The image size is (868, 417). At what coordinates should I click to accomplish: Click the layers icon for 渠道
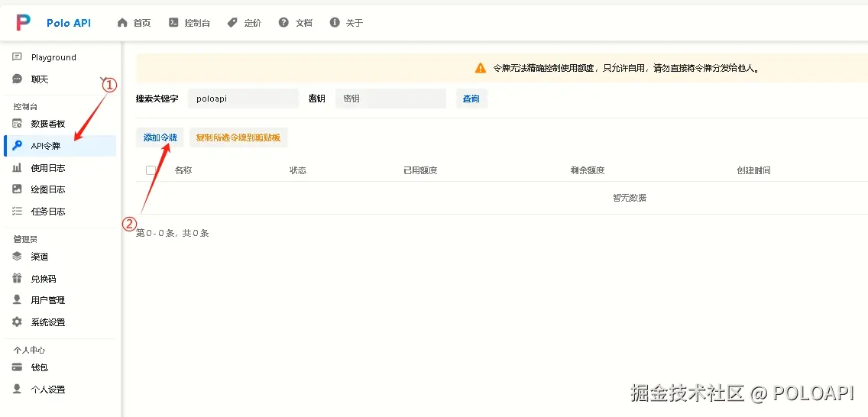pyautogui.click(x=17, y=256)
